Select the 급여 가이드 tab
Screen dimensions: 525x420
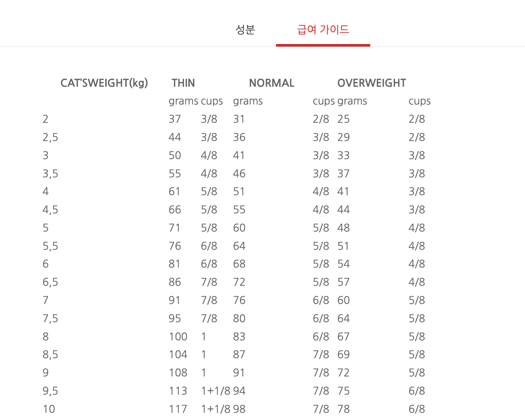323,29
